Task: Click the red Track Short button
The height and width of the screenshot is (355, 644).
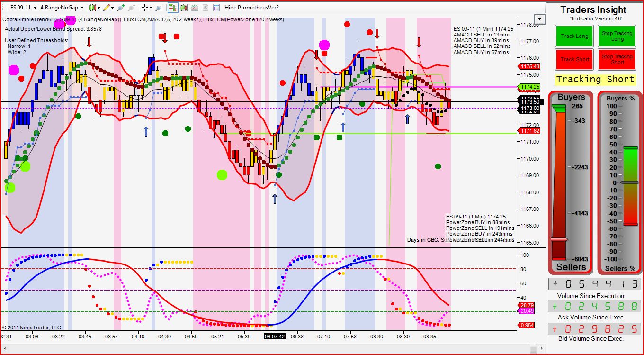Action: (x=574, y=59)
